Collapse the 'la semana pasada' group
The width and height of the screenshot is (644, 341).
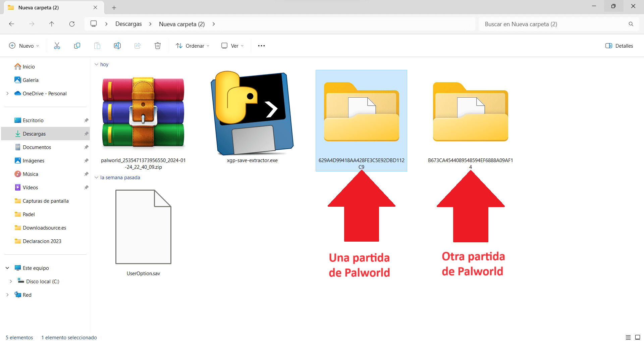coord(96,178)
